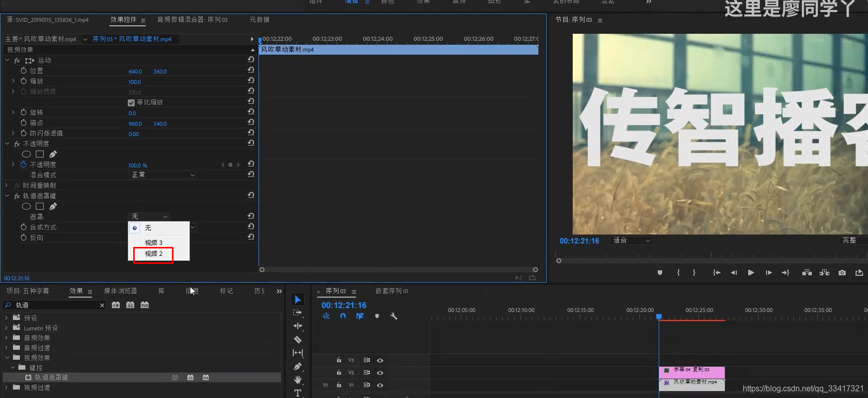Select the Pen tool in tools panel
The height and width of the screenshot is (398, 868).
[x=298, y=367]
